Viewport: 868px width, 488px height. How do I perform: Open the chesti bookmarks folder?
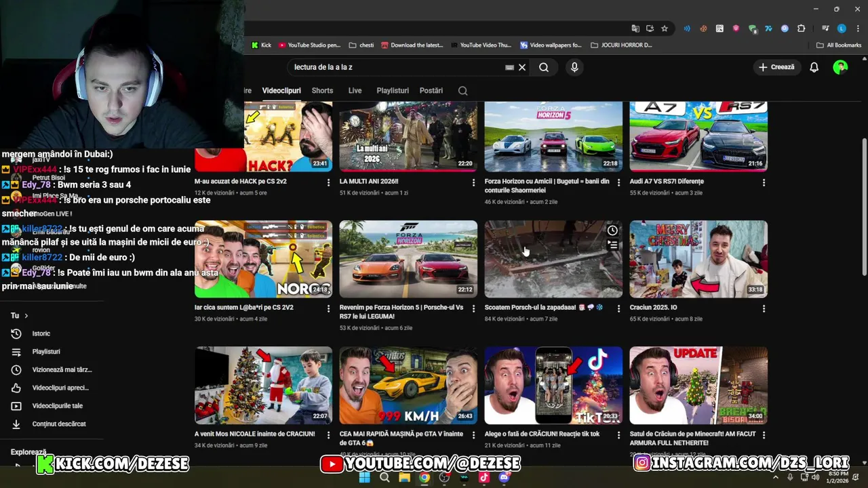(361, 45)
